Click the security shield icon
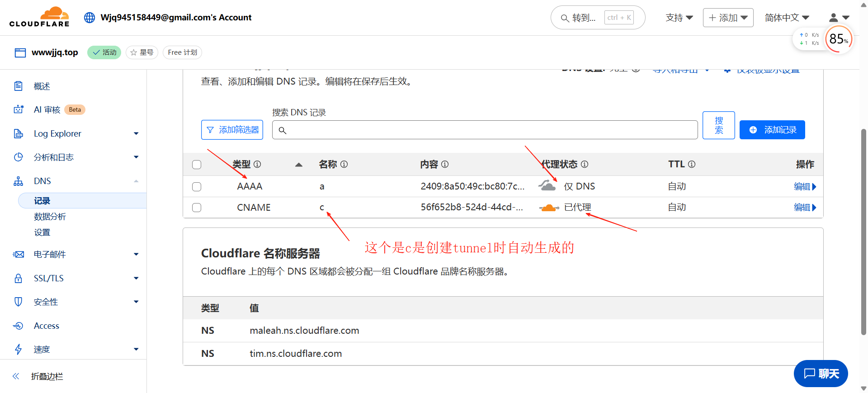The height and width of the screenshot is (393, 868). (x=18, y=302)
